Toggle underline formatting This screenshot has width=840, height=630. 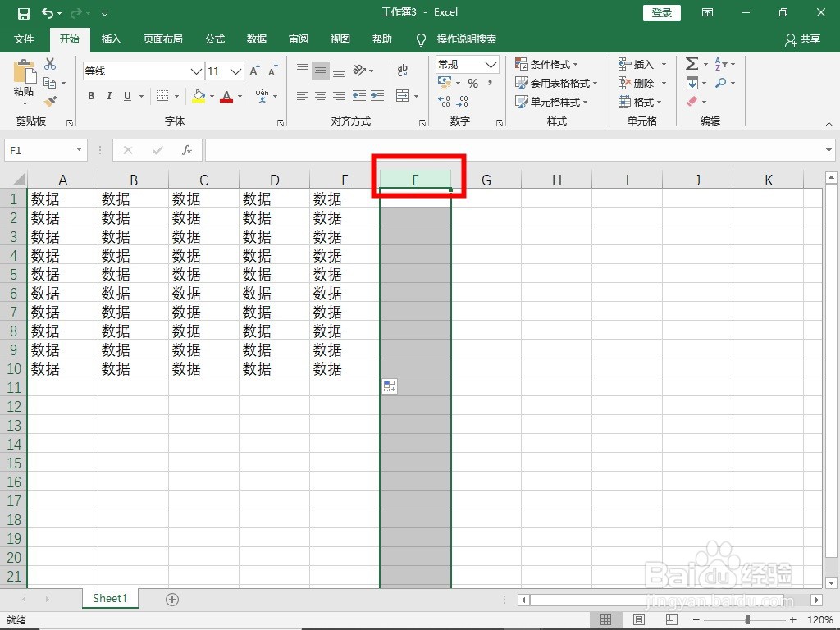[x=127, y=96]
